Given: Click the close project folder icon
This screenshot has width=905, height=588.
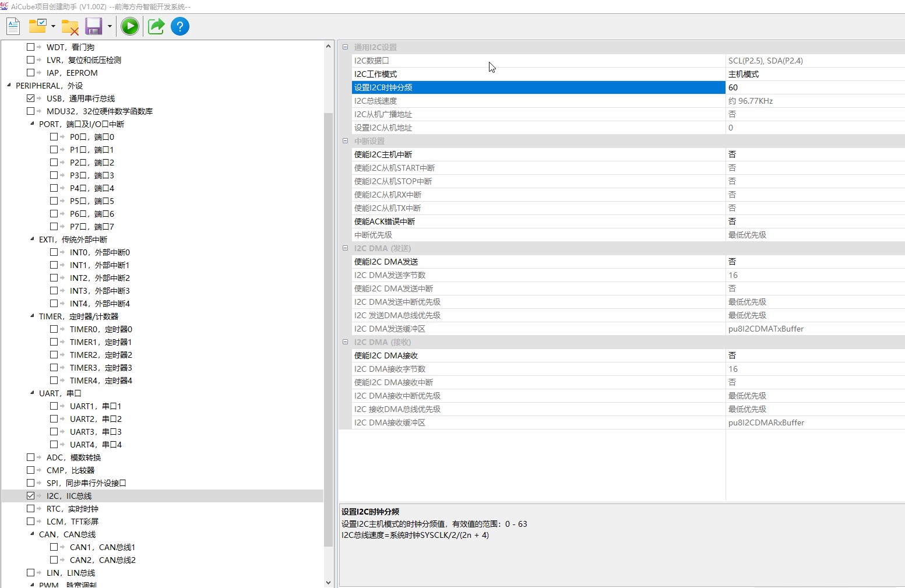Looking at the screenshot, I should click(x=70, y=27).
